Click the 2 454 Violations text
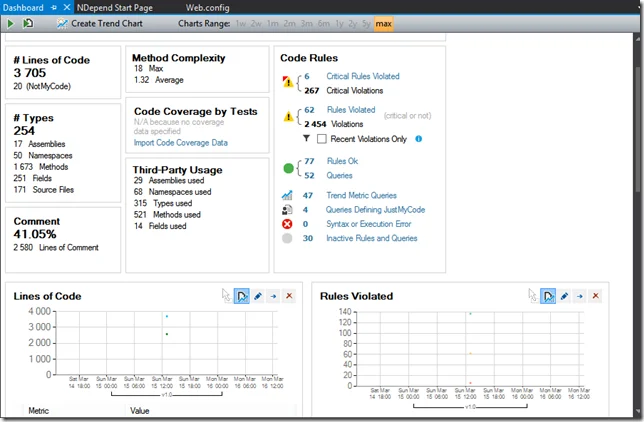This screenshot has width=644, height=422. tap(334, 124)
